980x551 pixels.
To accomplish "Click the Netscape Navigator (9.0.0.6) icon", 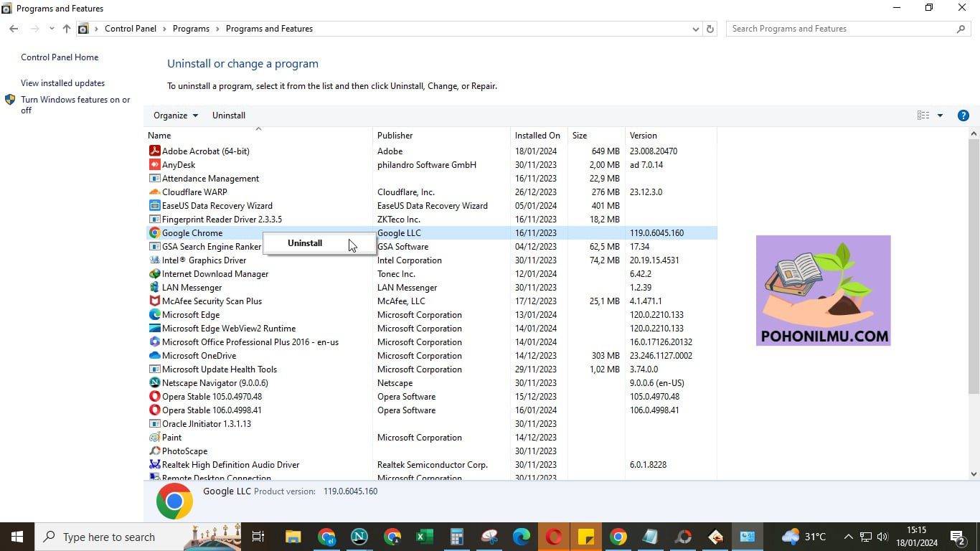I will 154,382.
